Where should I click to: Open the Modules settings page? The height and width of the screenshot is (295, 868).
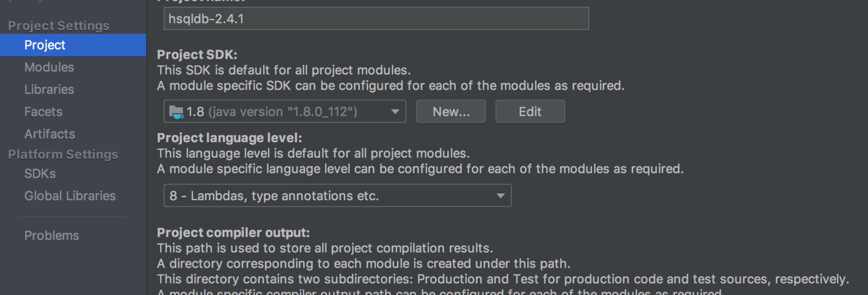pos(49,67)
